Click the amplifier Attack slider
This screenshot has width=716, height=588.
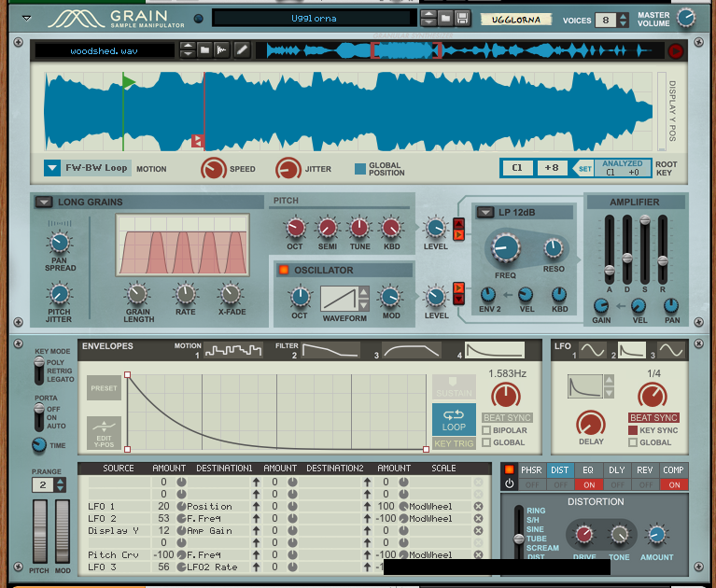tap(609, 270)
